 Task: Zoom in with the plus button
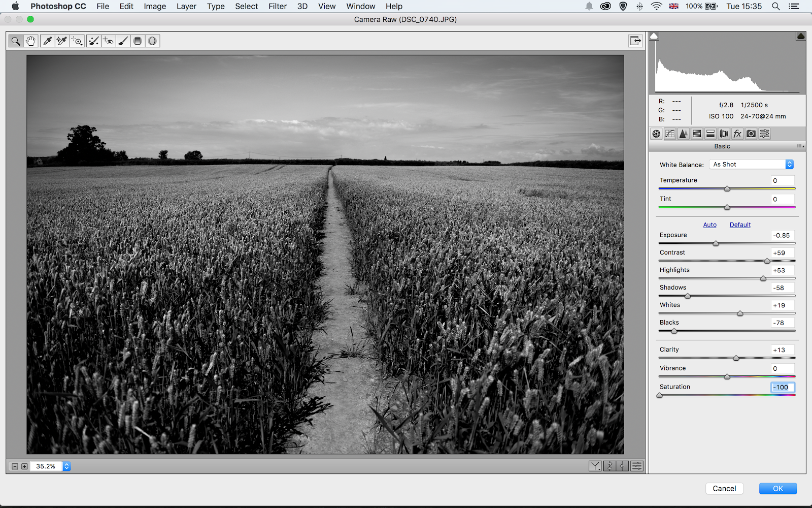click(24, 466)
